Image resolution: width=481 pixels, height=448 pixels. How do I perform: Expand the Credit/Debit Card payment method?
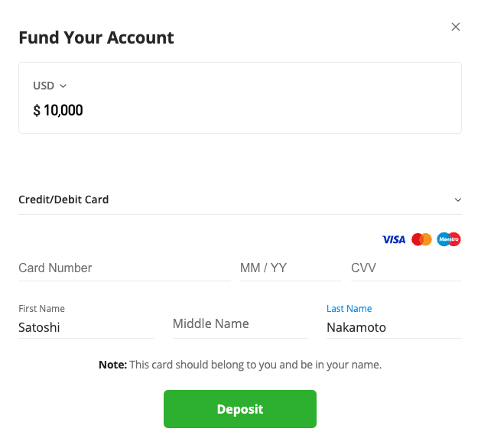(63, 200)
